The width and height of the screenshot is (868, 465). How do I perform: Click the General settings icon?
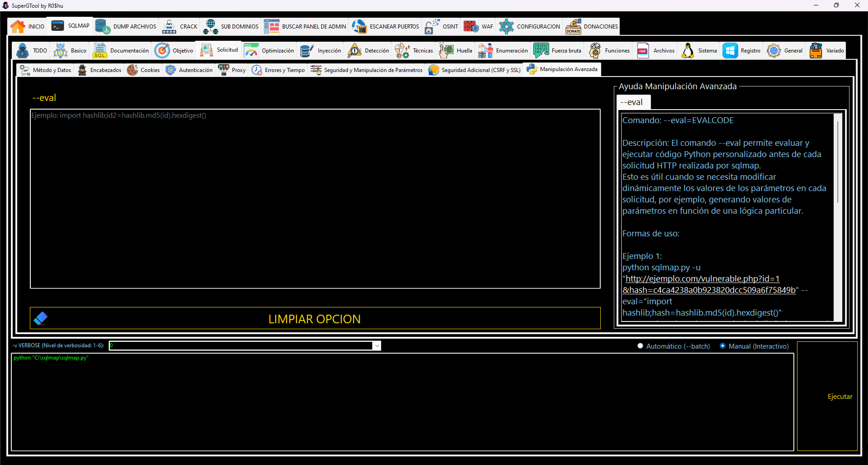click(x=774, y=51)
